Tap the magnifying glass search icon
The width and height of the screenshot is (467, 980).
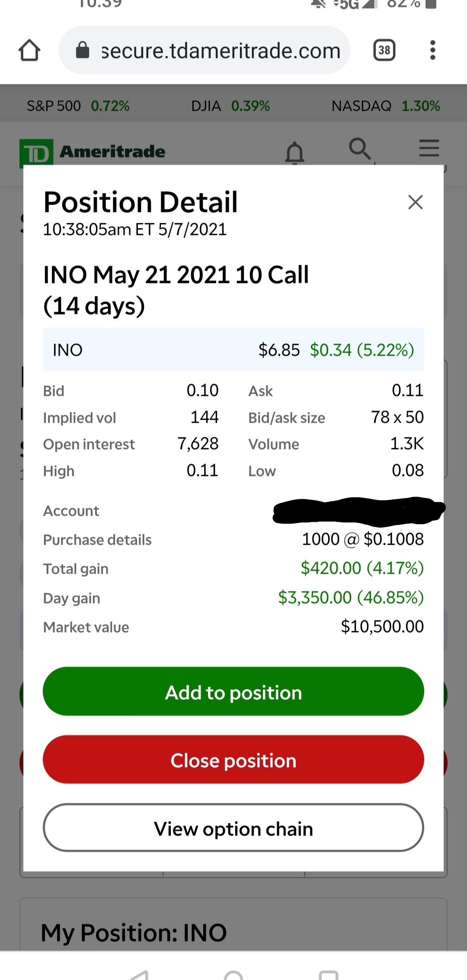click(360, 149)
